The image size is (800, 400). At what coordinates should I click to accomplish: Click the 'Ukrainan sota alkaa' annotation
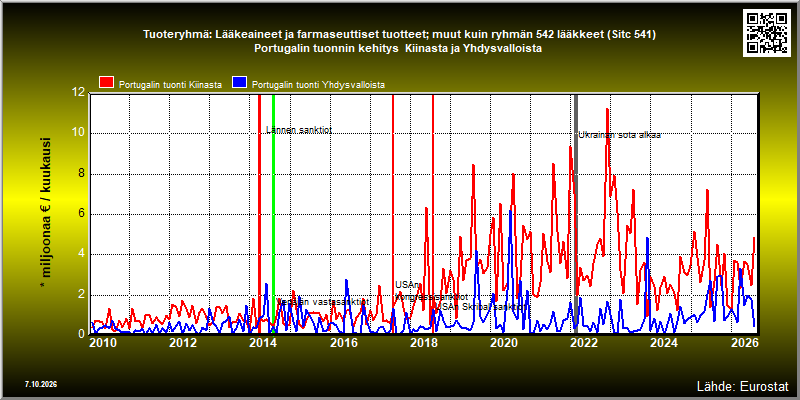click(619, 135)
